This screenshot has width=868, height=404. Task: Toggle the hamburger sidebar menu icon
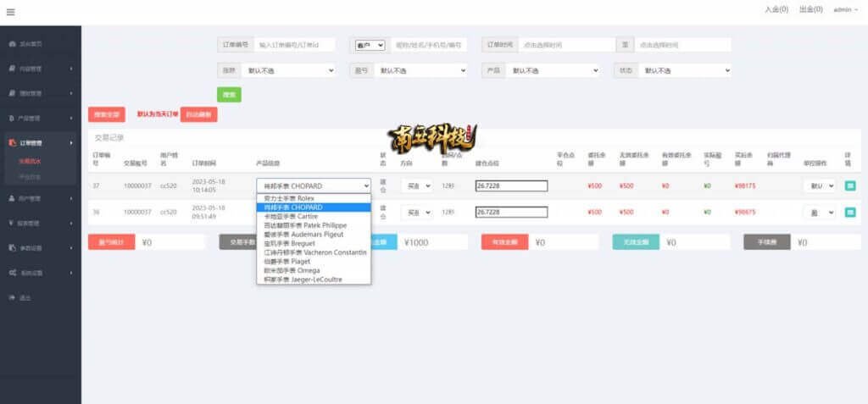[10, 12]
